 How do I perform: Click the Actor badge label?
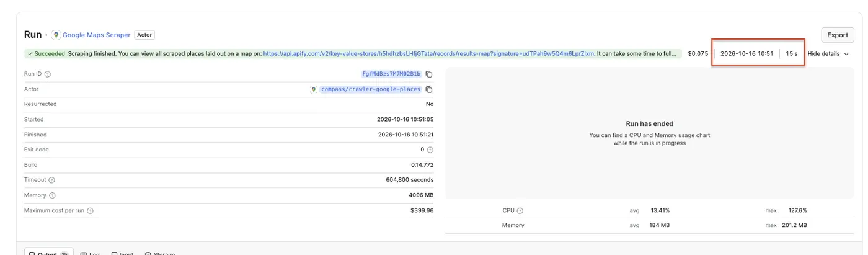click(x=144, y=35)
